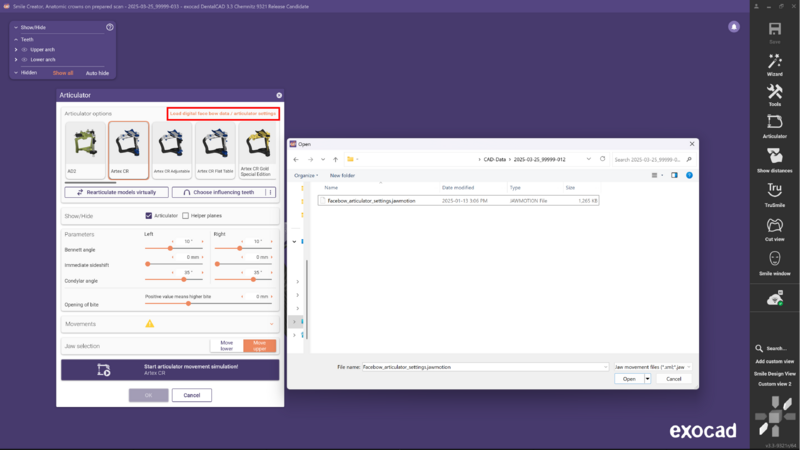
Task: Click Rearticulate models virtually button
Action: point(116,192)
